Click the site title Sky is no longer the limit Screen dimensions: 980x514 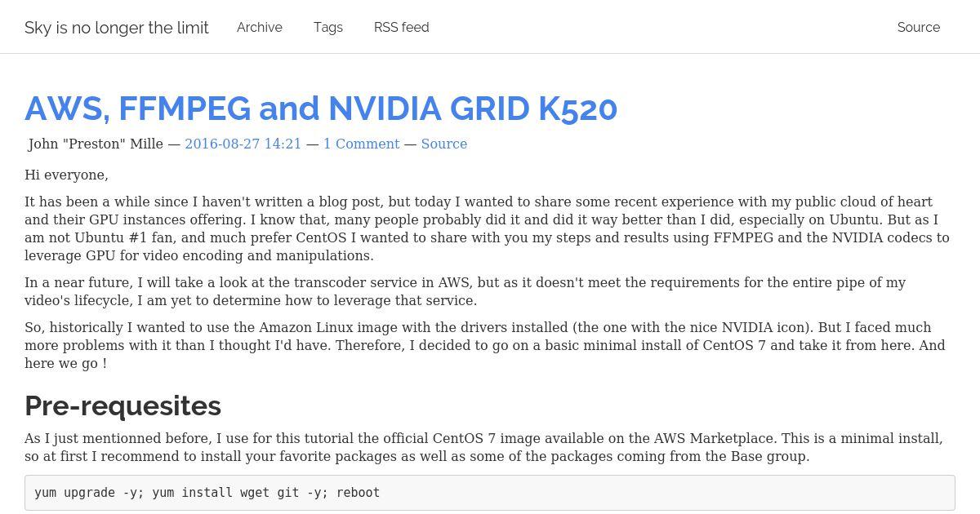pyautogui.click(x=117, y=28)
